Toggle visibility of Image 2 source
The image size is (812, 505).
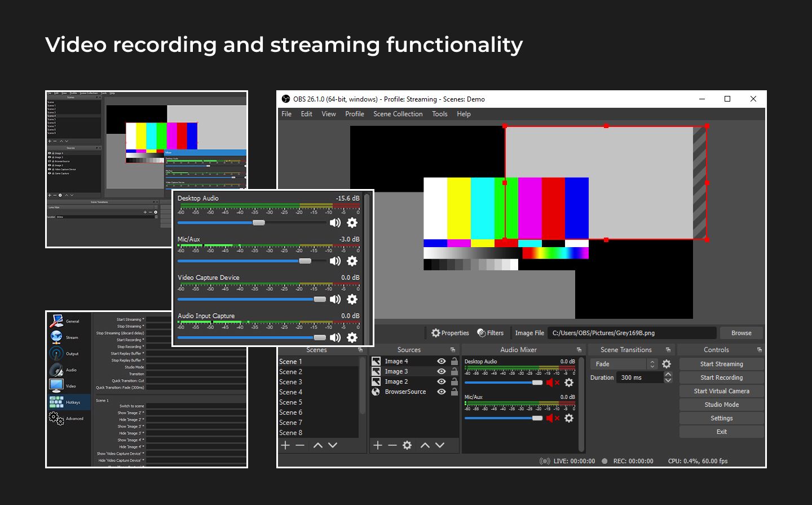tap(442, 381)
